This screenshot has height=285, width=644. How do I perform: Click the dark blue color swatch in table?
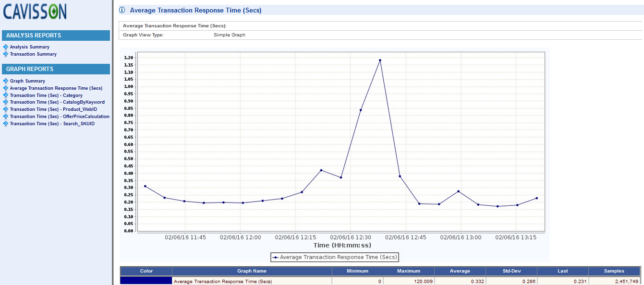click(x=146, y=281)
